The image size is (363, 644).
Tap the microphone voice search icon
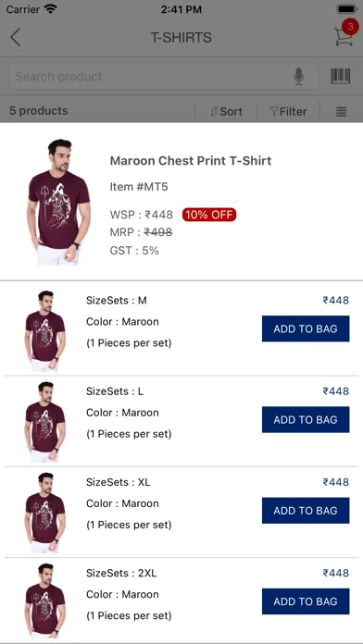(x=299, y=77)
